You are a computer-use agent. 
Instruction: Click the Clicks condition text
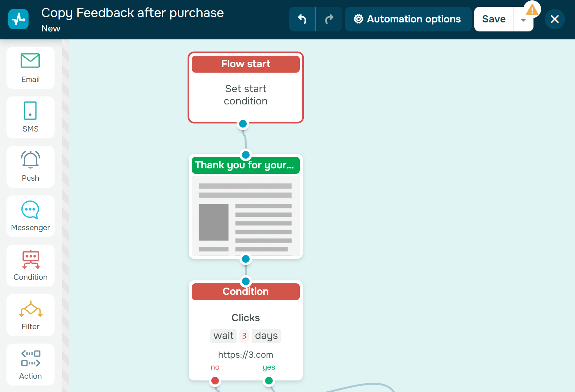pos(246,318)
